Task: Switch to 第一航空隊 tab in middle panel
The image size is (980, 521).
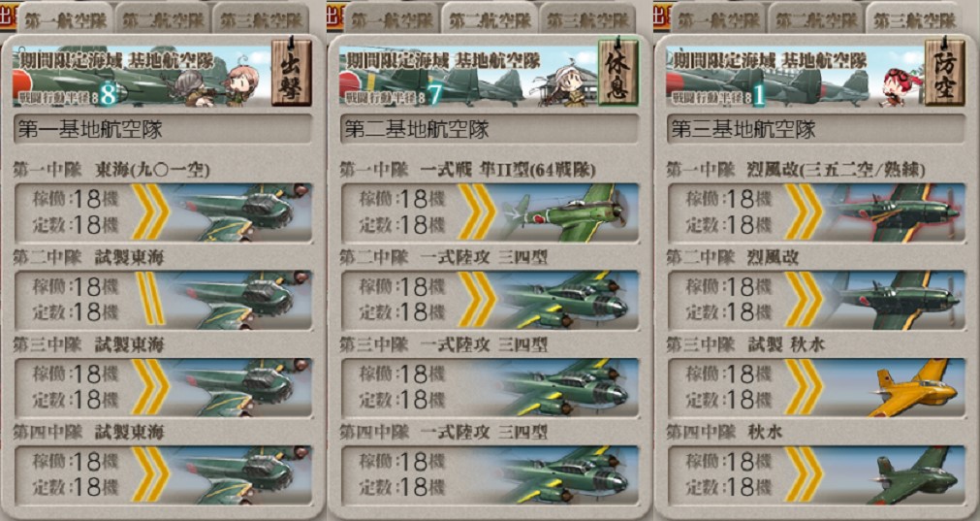Action: click(x=392, y=18)
